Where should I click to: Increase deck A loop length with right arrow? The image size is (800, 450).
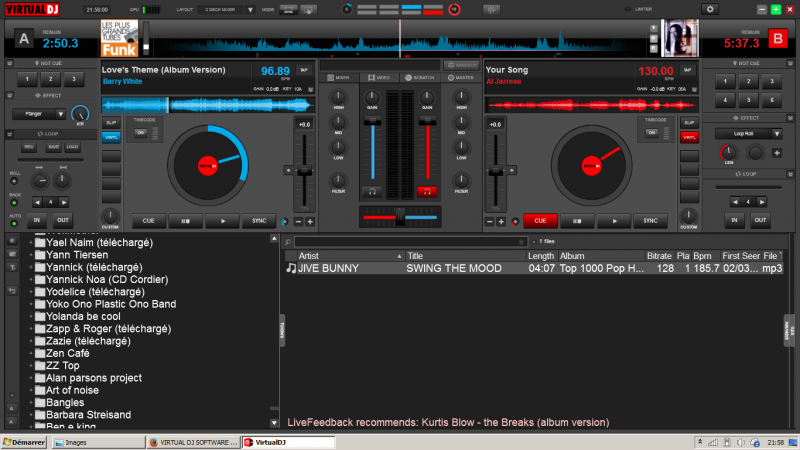click(64, 203)
